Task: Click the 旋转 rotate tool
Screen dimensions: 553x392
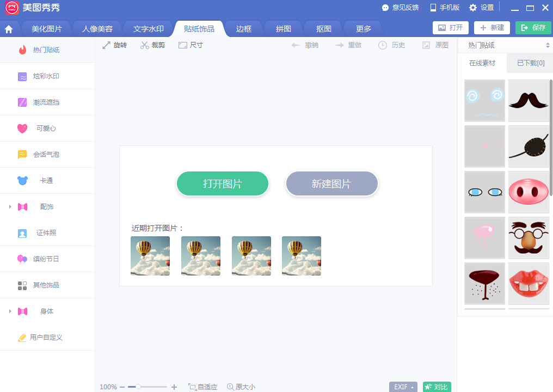Action: click(115, 45)
